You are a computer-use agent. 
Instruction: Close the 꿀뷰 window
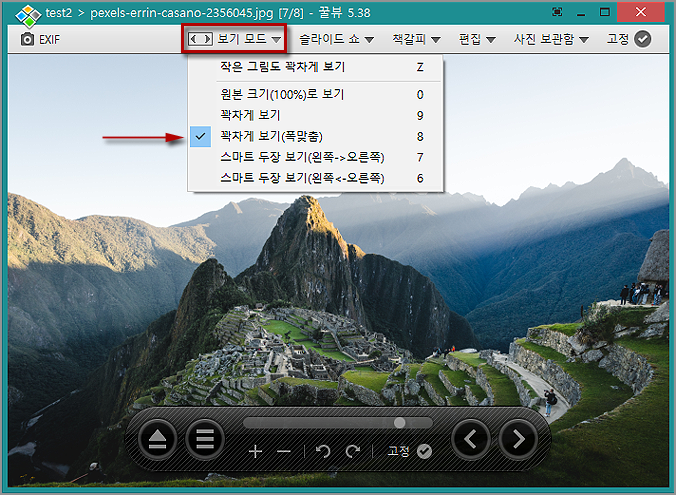(x=641, y=12)
